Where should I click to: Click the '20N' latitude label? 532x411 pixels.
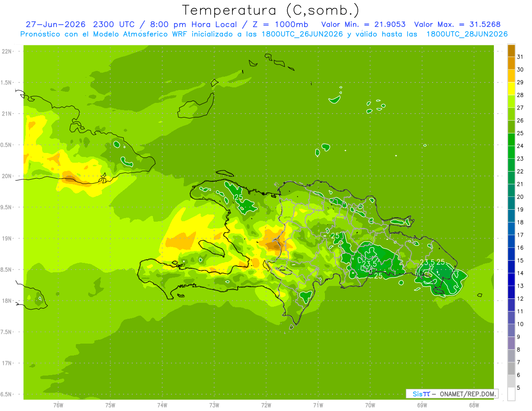[8, 176]
